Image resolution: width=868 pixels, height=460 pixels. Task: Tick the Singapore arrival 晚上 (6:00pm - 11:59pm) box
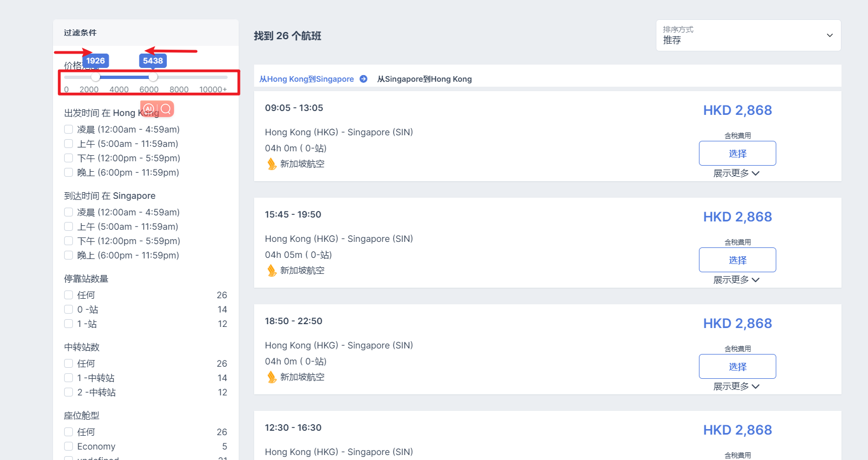(x=69, y=255)
